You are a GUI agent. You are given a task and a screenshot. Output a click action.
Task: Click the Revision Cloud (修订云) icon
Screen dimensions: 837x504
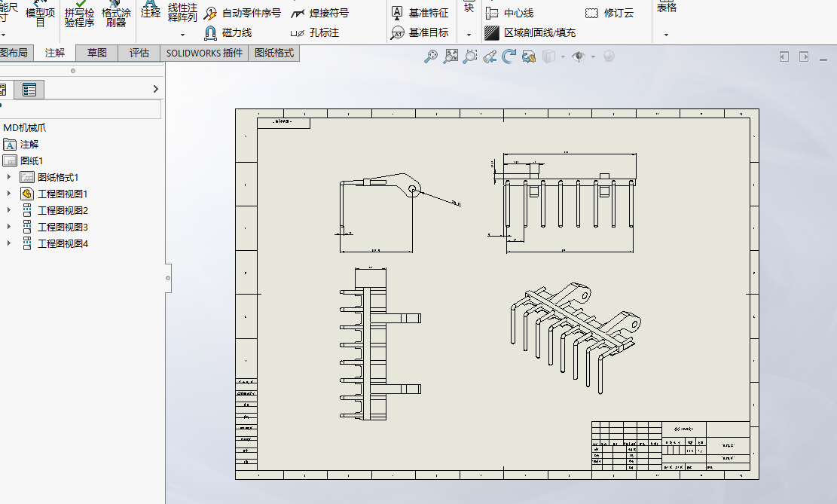[x=591, y=14]
